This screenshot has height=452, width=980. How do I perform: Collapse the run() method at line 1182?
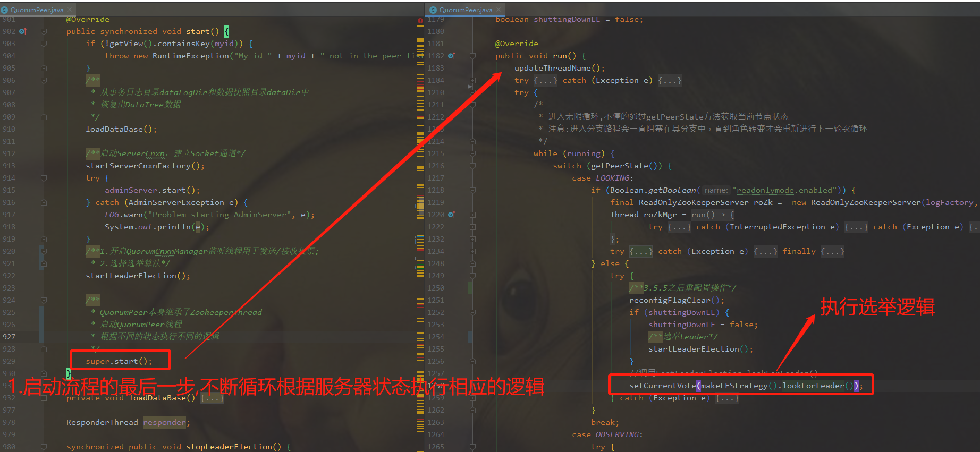(x=472, y=56)
